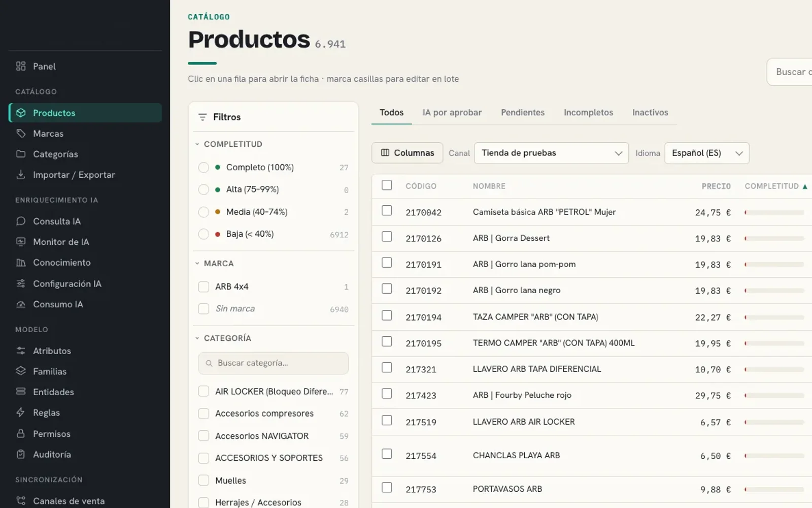Check the Muelles category checkbox
Viewport: 812px width, 508px height.
click(x=204, y=480)
